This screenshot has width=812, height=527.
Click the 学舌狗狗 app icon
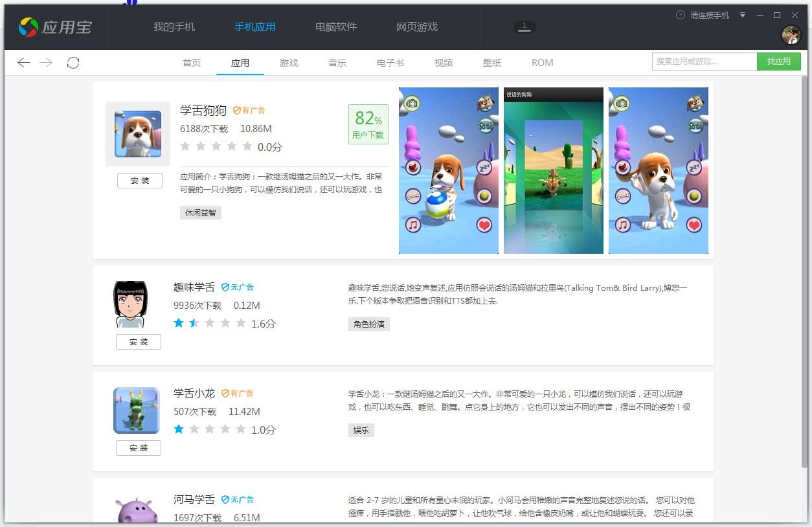[x=137, y=133]
